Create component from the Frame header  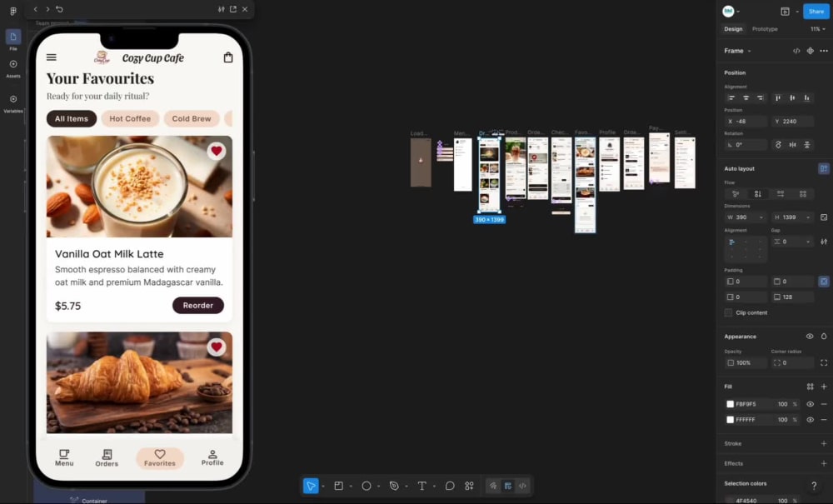click(x=811, y=51)
